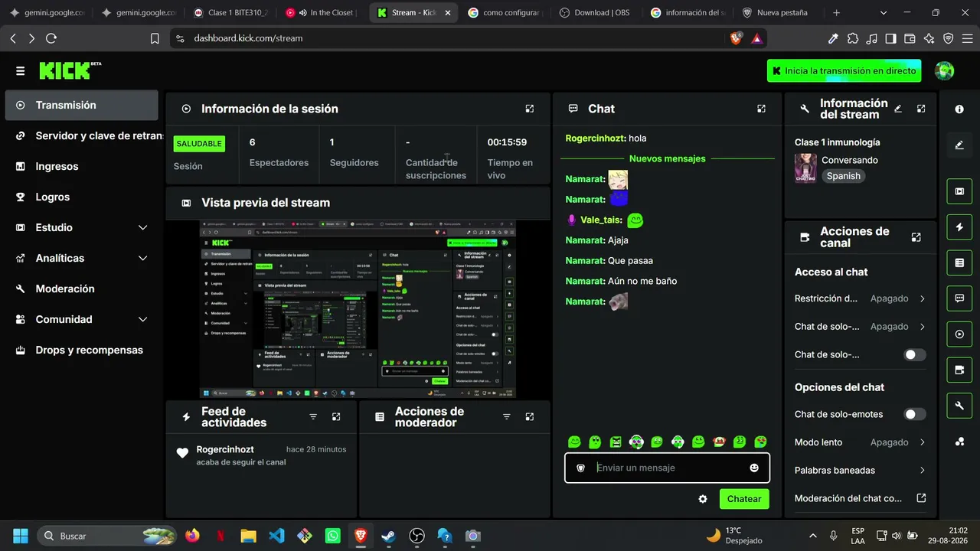This screenshot has width=980, height=551.
Task: Click the info icon in right sidebar
Action: 959,109
